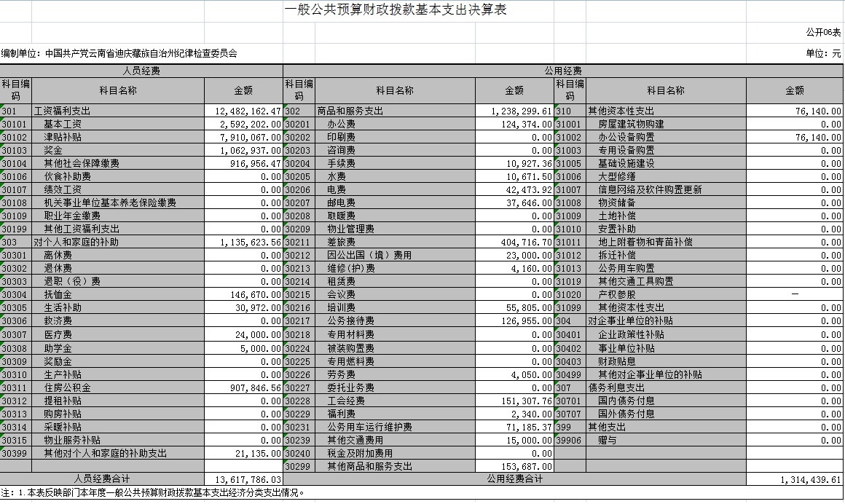Click the amount 7,910,067.00
845x504 pixels.
point(243,138)
